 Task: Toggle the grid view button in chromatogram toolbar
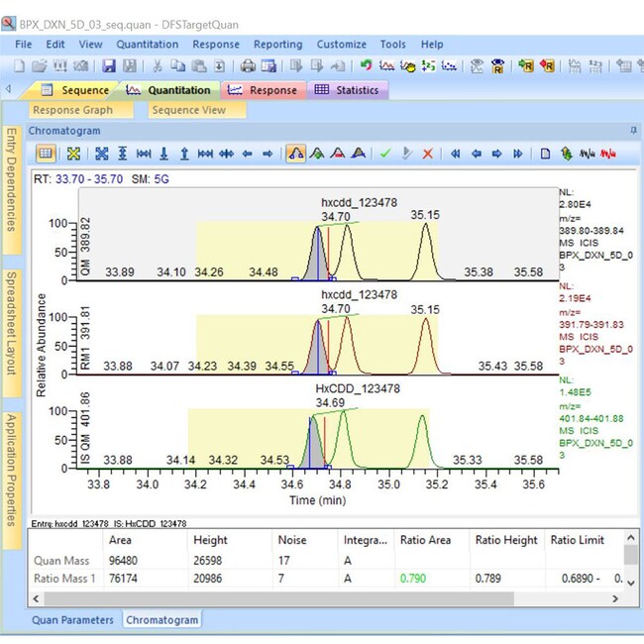point(45,154)
